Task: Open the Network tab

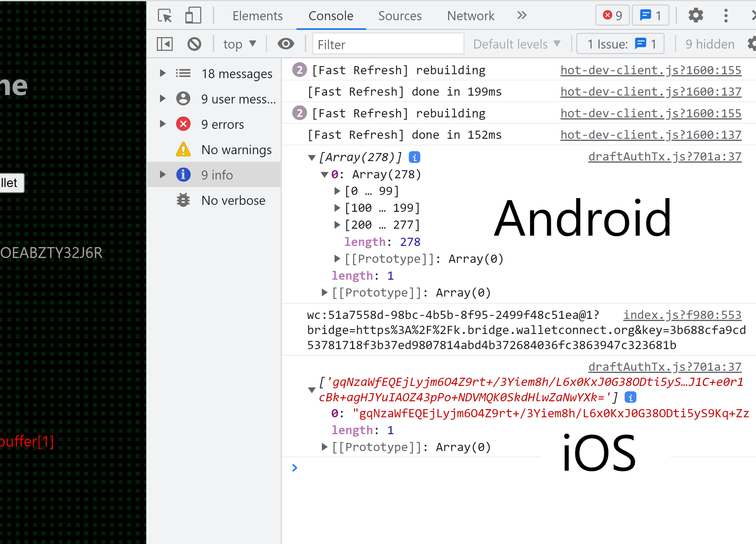Action: coord(471,16)
